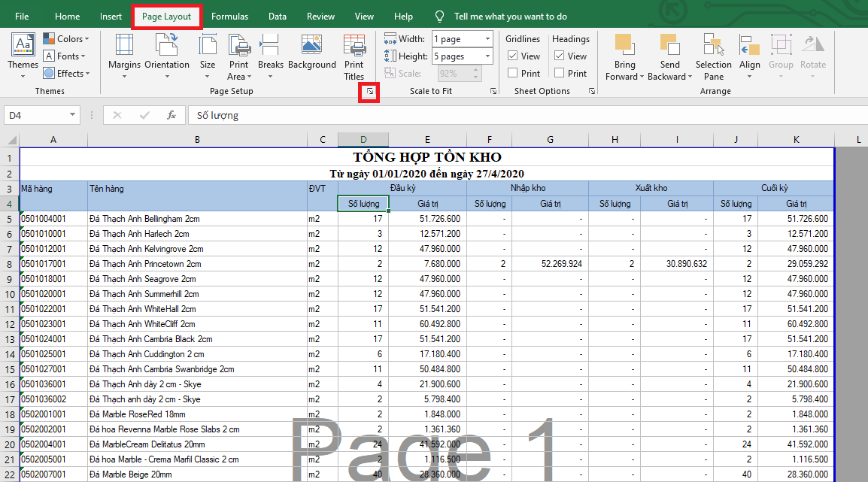This screenshot has height=482, width=868.
Task: Expand the Height pages dropdown
Action: tap(487, 56)
